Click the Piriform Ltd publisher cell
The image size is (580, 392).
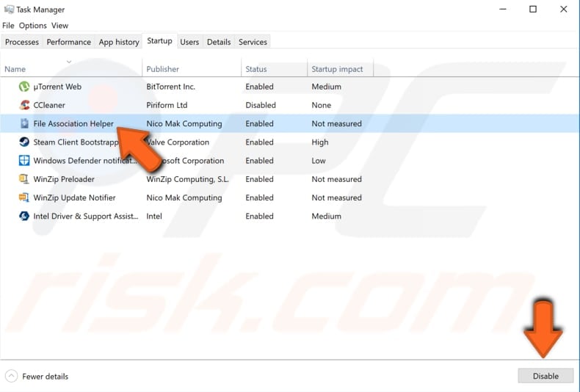pyautogui.click(x=167, y=105)
